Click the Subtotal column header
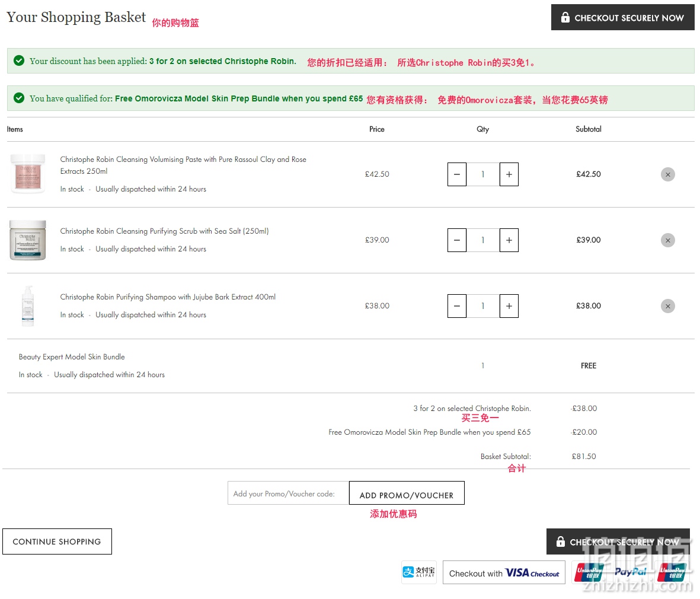This screenshot has height=599, width=700. tap(589, 129)
